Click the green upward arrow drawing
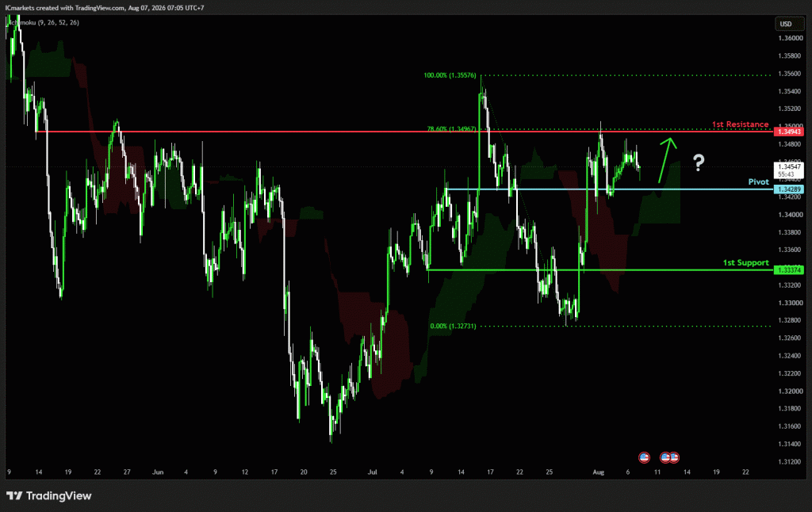The width and height of the screenshot is (812, 512). [x=668, y=159]
